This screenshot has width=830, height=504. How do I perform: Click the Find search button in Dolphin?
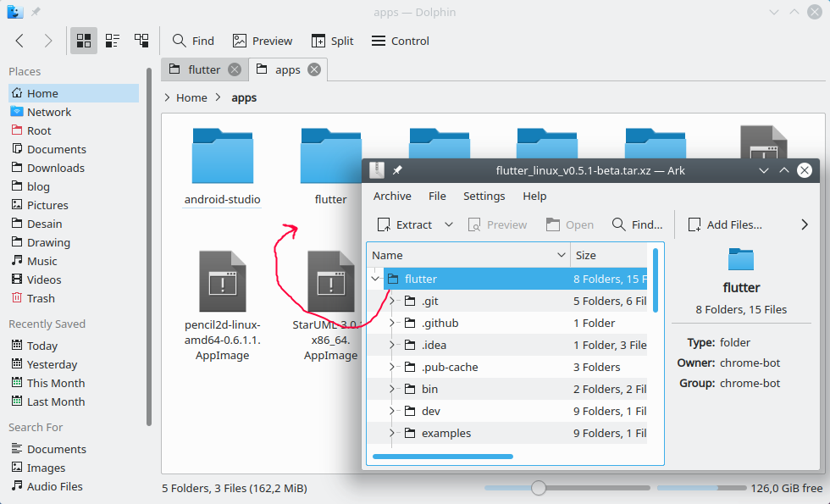[193, 41]
